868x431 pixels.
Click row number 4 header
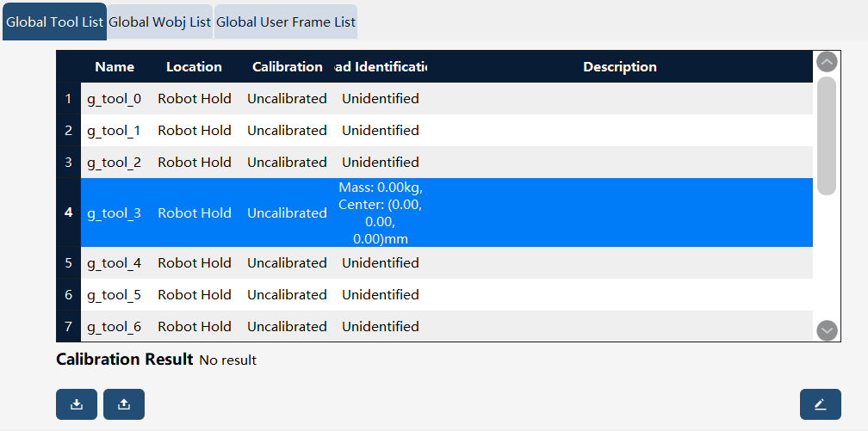(69, 213)
